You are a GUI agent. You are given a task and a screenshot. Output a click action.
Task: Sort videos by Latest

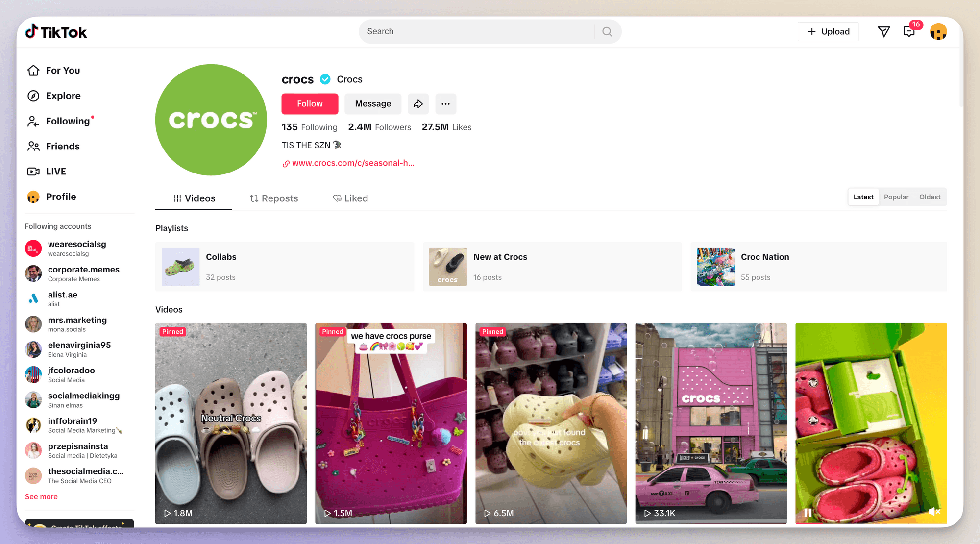click(x=863, y=197)
